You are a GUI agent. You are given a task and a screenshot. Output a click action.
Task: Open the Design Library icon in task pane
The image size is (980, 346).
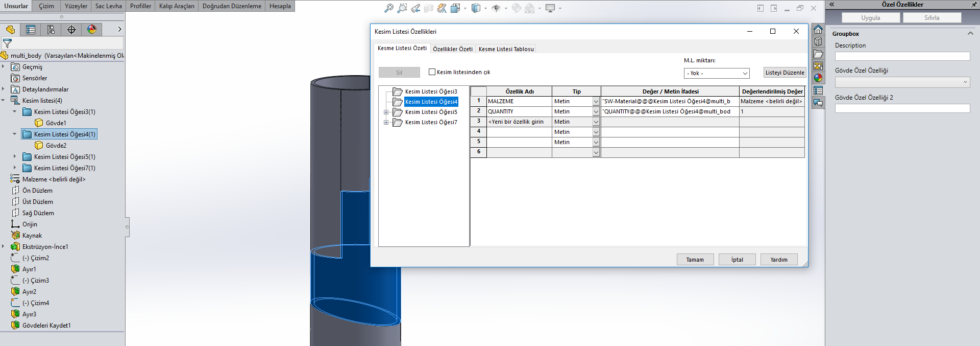tap(818, 41)
